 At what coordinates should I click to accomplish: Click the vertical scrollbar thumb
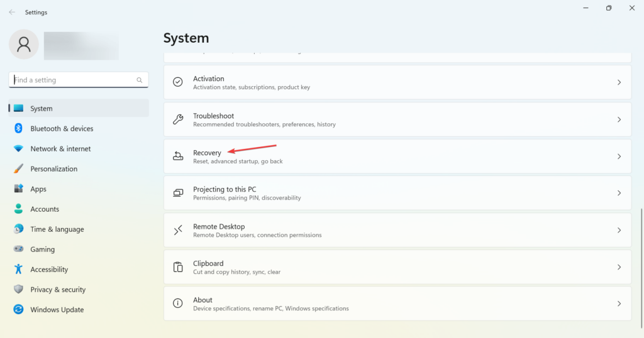(x=641, y=268)
